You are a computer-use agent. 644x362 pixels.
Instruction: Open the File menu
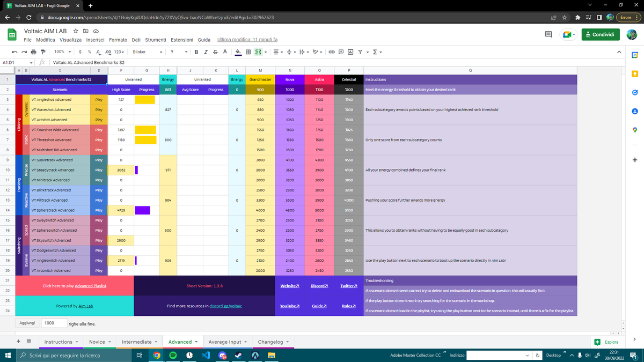click(27, 40)
